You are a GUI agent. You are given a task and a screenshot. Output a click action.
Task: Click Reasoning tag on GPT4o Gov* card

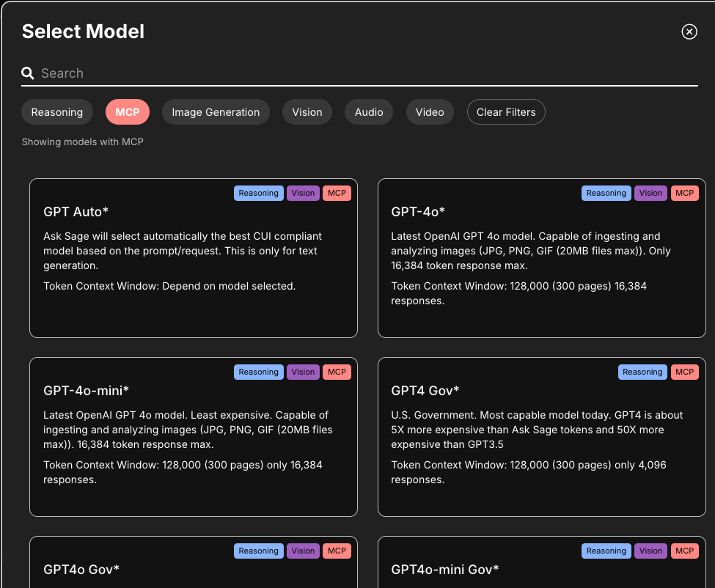(259, 551)
